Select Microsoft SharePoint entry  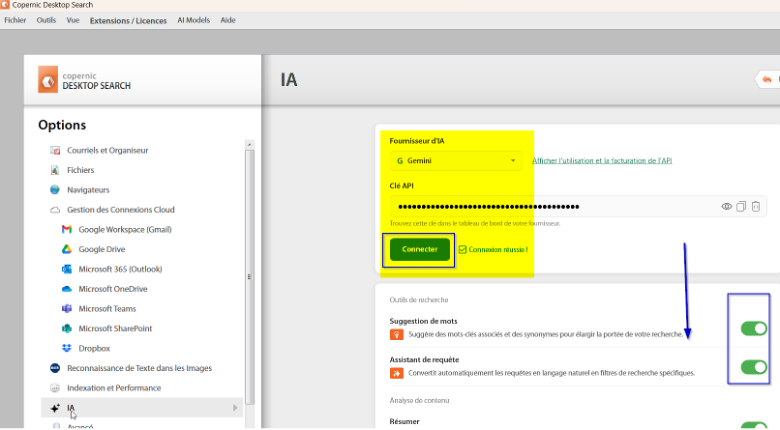tap(115, 328)
